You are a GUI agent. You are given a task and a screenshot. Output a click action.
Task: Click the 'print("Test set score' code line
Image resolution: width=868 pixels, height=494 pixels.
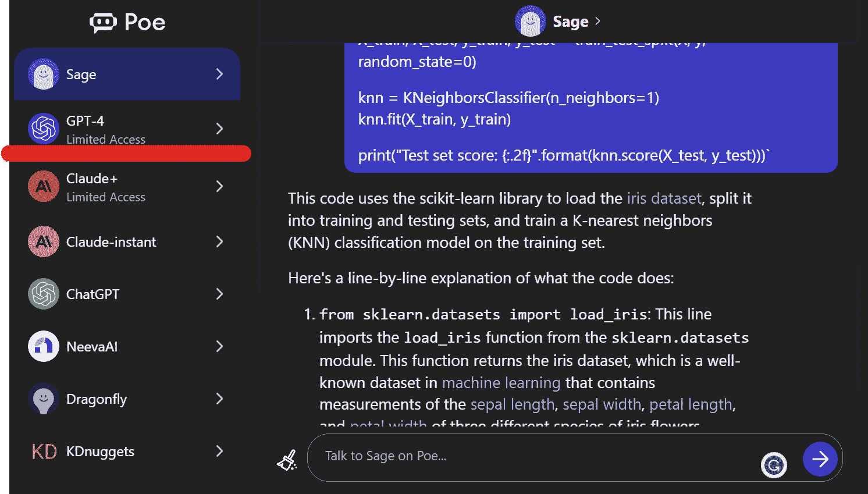coord(564,156)
